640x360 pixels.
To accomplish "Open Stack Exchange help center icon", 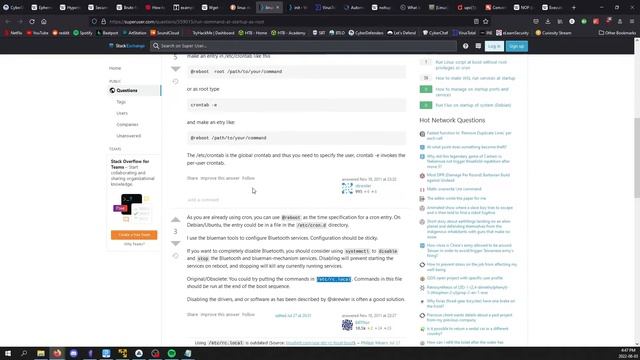I will tap(465, 46).
